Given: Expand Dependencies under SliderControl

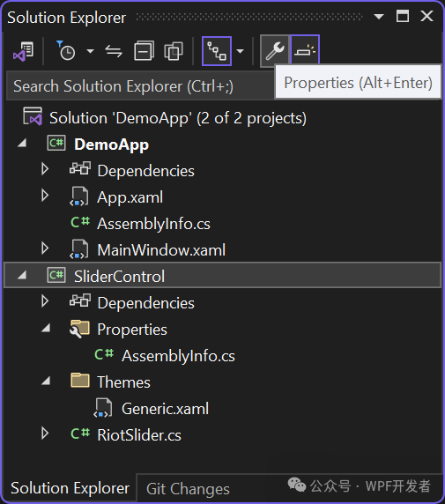Looking at the screenshot, I should coord(45,301).
